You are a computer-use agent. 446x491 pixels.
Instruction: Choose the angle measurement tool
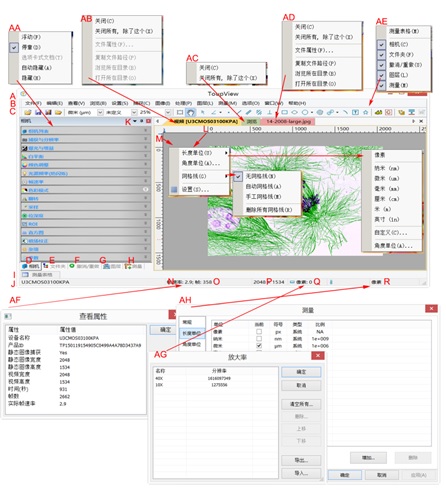coord(213,112)
